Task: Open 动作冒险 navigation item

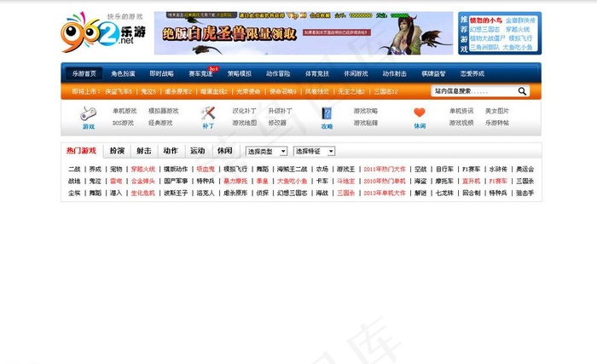Action: point(278,73)
